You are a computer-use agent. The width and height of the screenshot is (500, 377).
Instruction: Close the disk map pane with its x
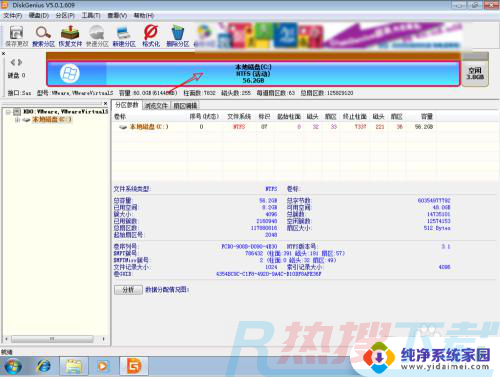3,53
